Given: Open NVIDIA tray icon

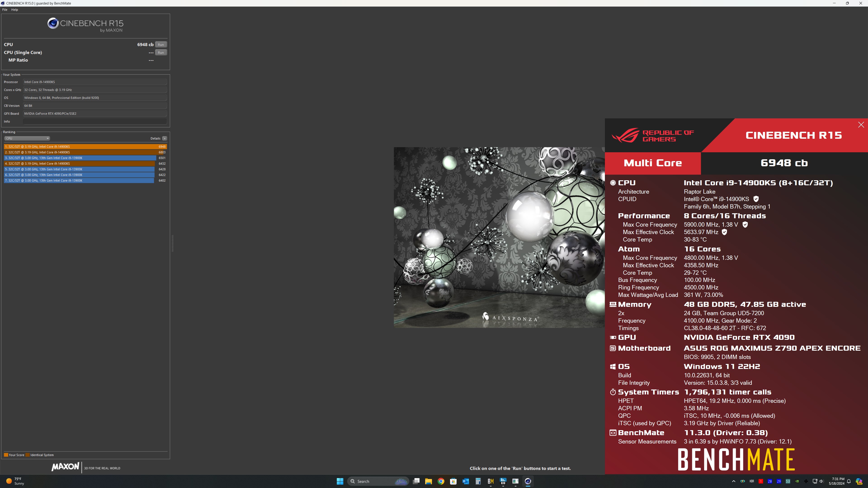Looking at the screenshot, I should (797, 481).
